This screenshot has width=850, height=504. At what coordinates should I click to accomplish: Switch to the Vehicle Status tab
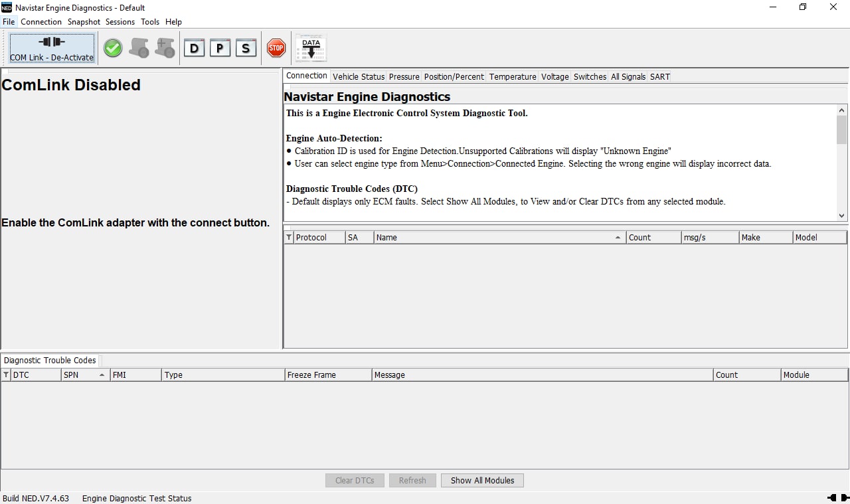[x=359, y=76]
